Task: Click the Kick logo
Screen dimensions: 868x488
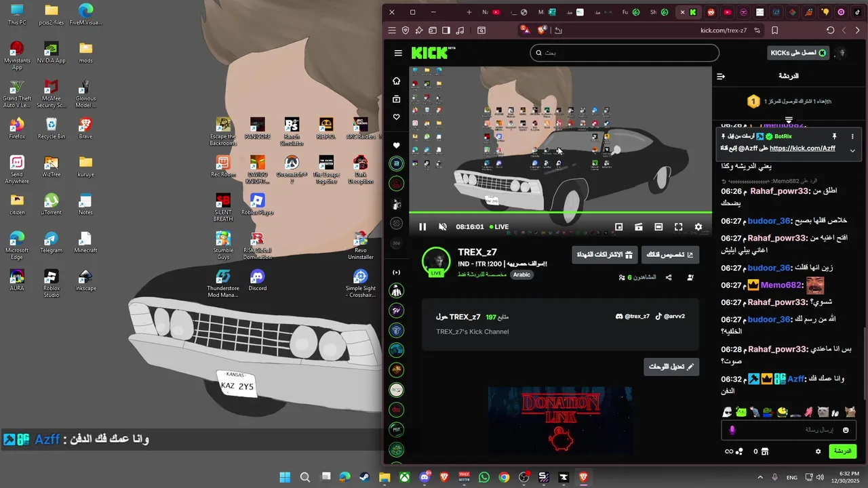Action: coord(433,53)
